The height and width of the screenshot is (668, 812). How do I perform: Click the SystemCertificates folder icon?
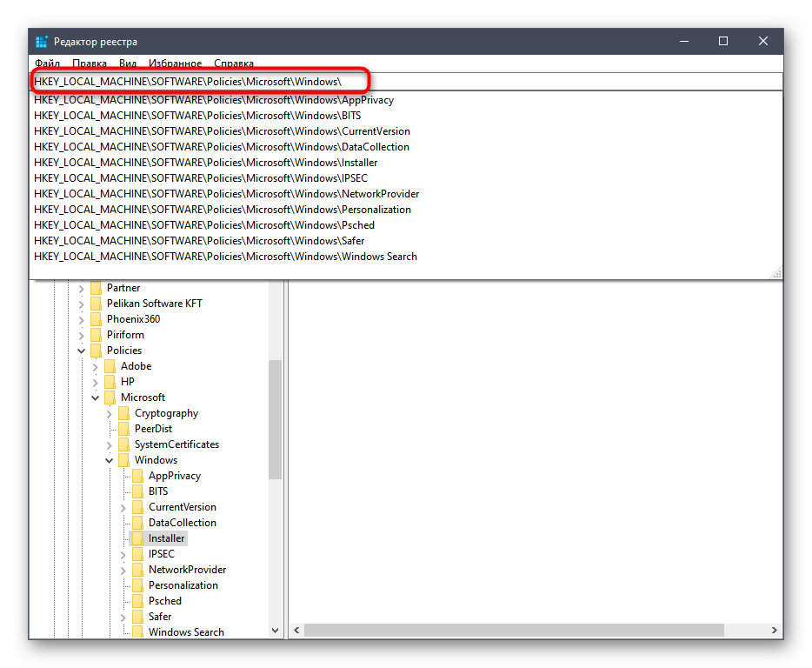[x=123, y=444]
